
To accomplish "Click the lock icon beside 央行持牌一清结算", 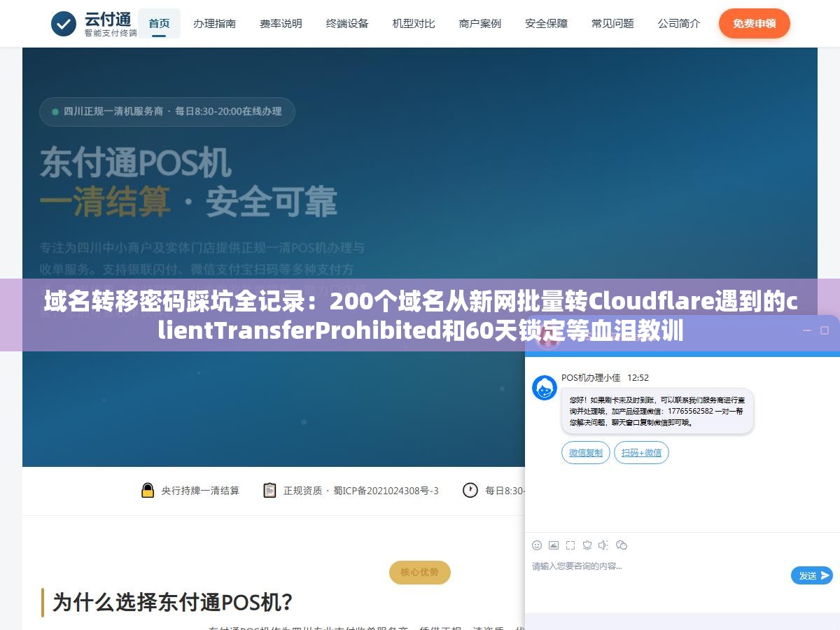I will click(x=148, y=490).
